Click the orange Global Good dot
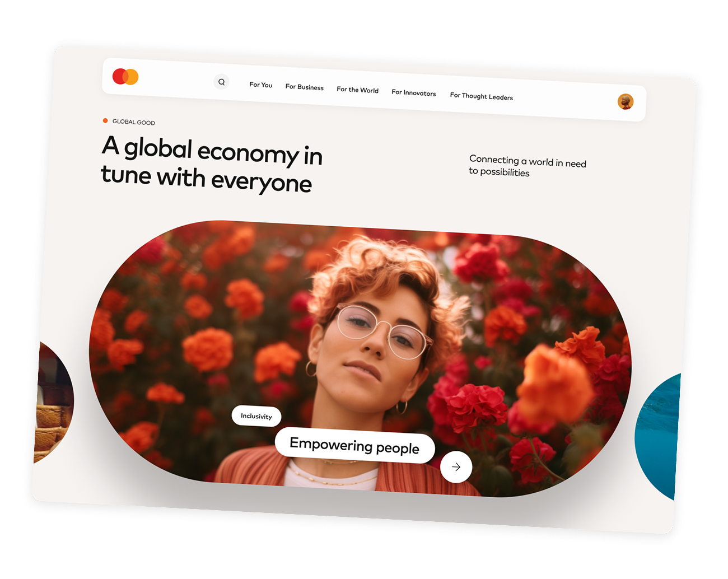The width and height of the screenshot is (728, 579). click(x=105, y=120)
